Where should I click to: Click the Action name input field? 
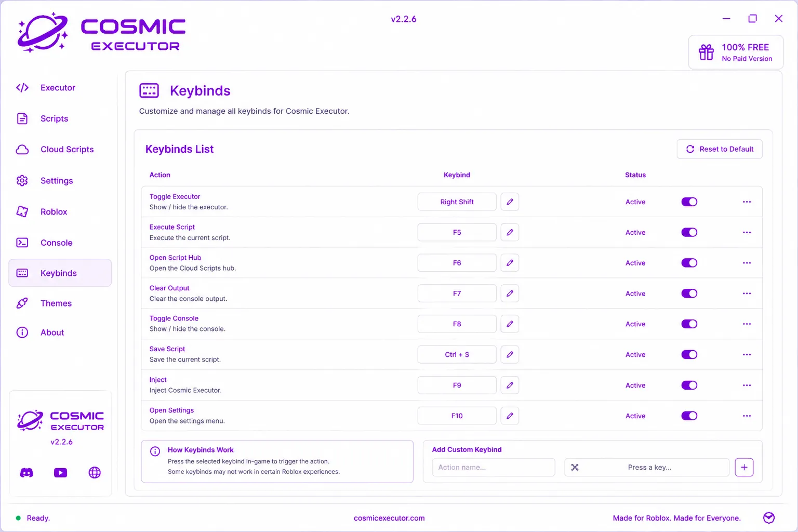point(494,467)
